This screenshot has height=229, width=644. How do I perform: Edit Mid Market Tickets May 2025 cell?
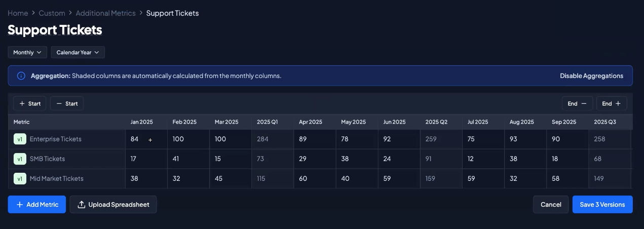(x=357, y=179)
